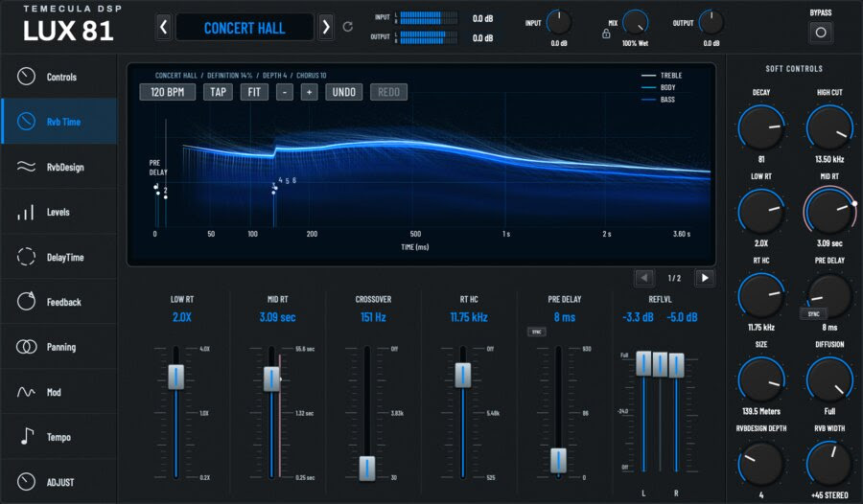Click the 11.75 kHz RT HC value

click(x=469, y=317)
